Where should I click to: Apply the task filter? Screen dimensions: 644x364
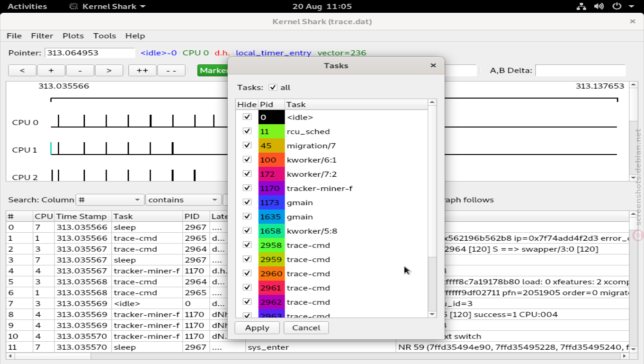point(257,328)
